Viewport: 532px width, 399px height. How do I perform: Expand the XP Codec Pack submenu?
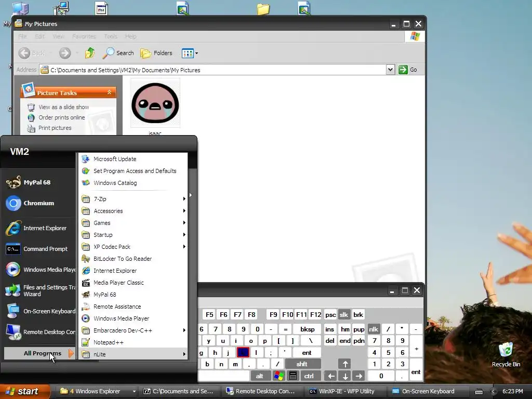point(133,247)
